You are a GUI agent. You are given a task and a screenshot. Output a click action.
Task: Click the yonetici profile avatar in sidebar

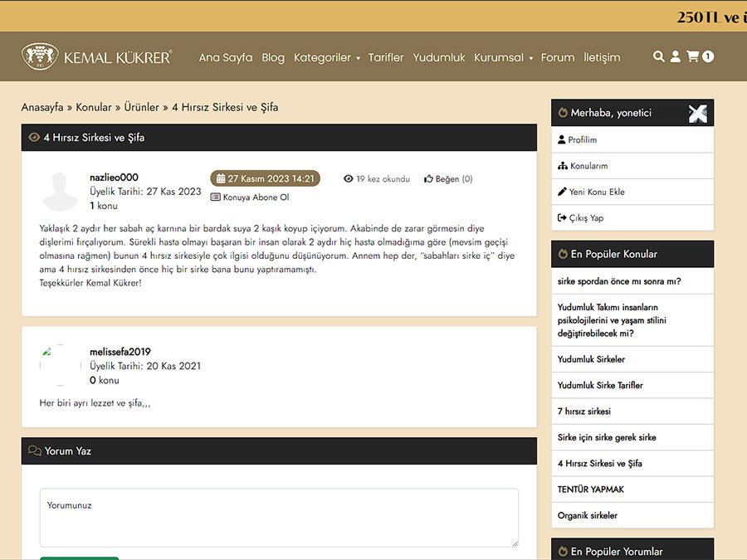pyautogui.click(x=697, y=114)
